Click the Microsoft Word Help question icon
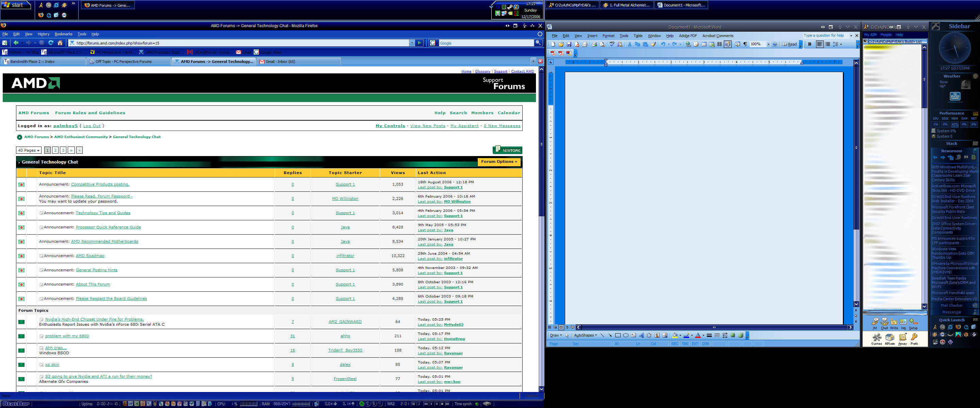Screen dimensions: 980x408 [x=775, y=45]
